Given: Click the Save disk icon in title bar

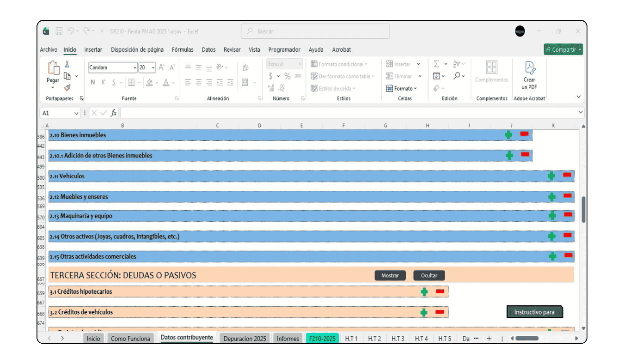Looking at the screenshot, I should click(x=59, y=31).
